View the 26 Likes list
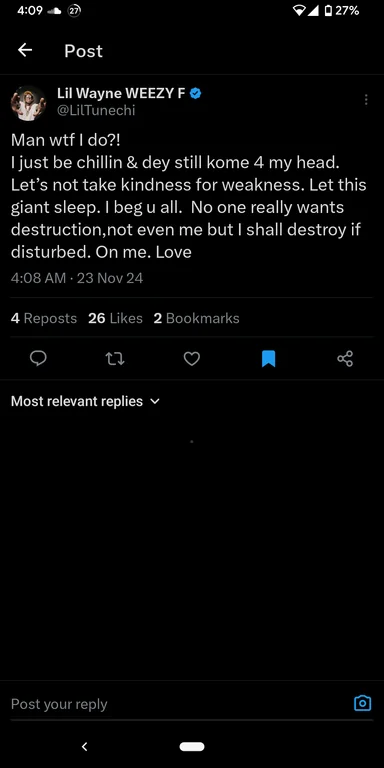 [x=115, y=318]
